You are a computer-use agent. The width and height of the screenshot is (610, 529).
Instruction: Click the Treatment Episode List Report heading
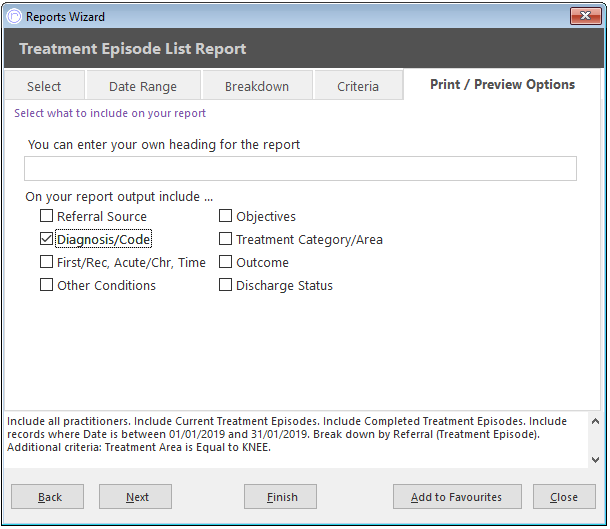coord(133,49)
